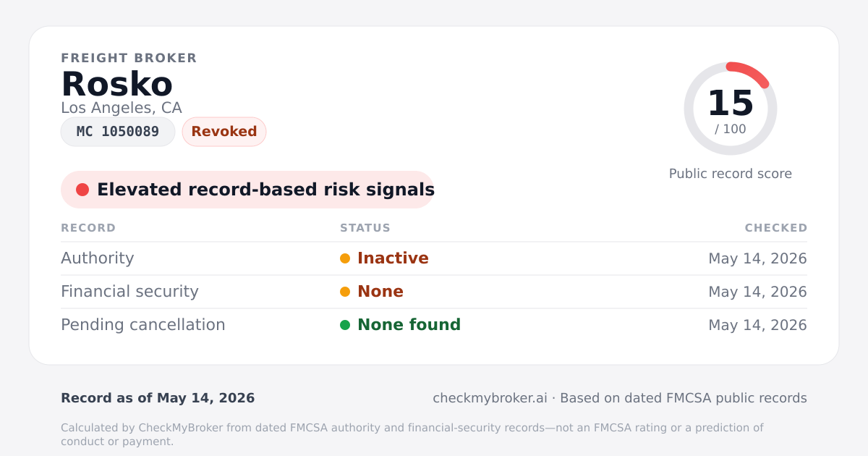Image resolution: width=868 pixels, height=456 pixels.
Task: Click the CHECKED column header
Action: [x=776, y=228]
